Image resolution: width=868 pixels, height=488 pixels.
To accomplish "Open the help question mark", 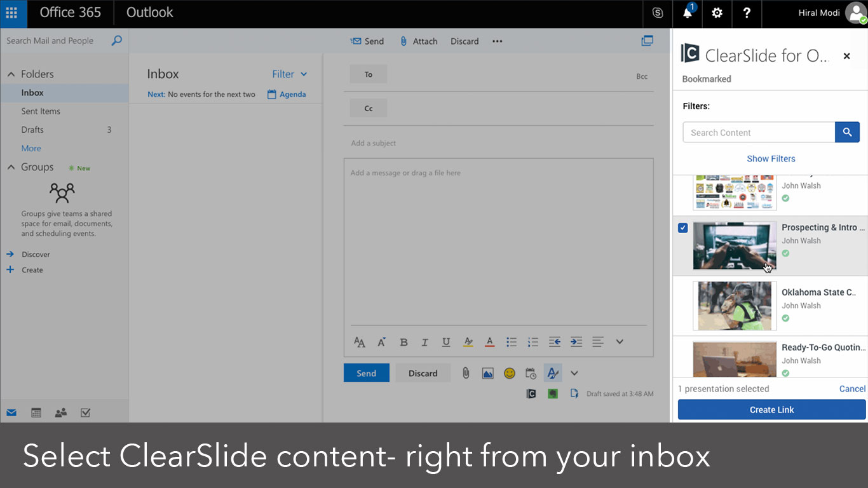I will [747, 13].
